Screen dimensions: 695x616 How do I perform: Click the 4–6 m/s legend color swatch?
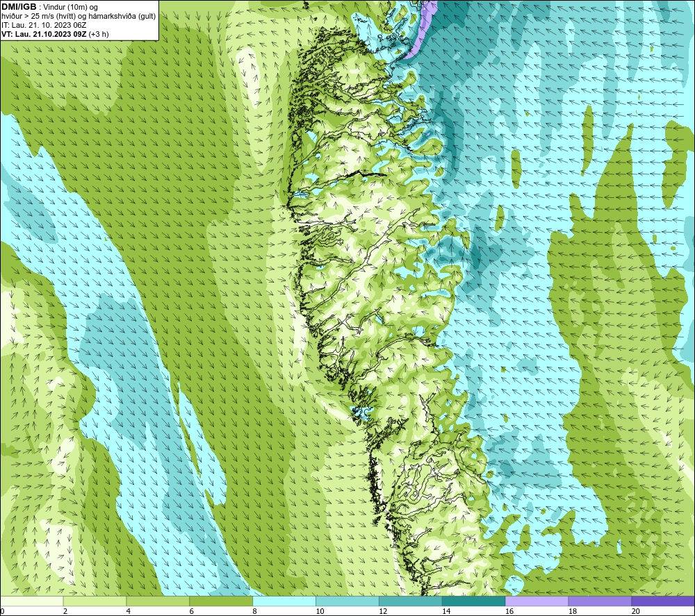tap(158, 601)
